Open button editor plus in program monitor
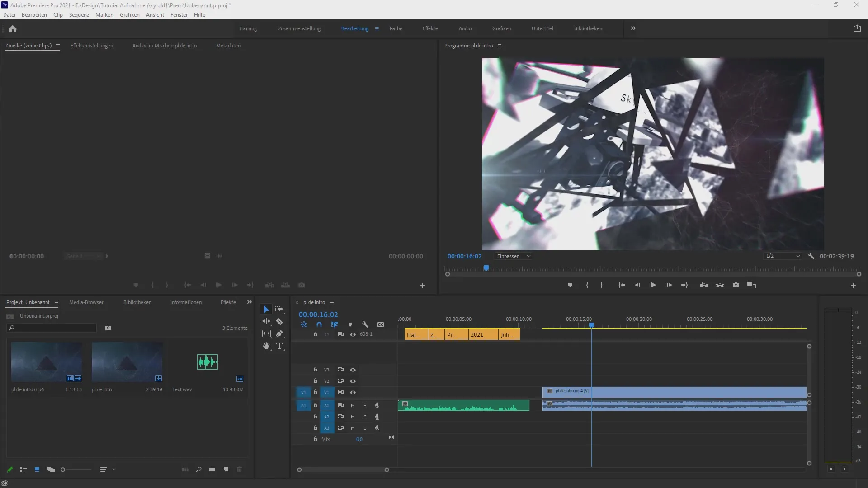This screenshot has height=488, width=868. (x=853, y=286)
